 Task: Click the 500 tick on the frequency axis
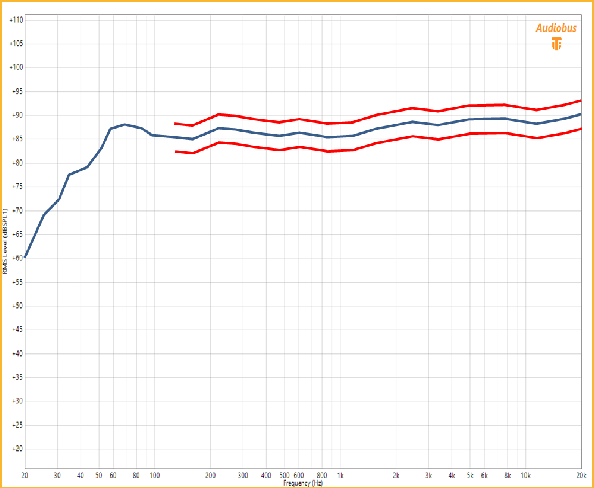coord(284,475)
